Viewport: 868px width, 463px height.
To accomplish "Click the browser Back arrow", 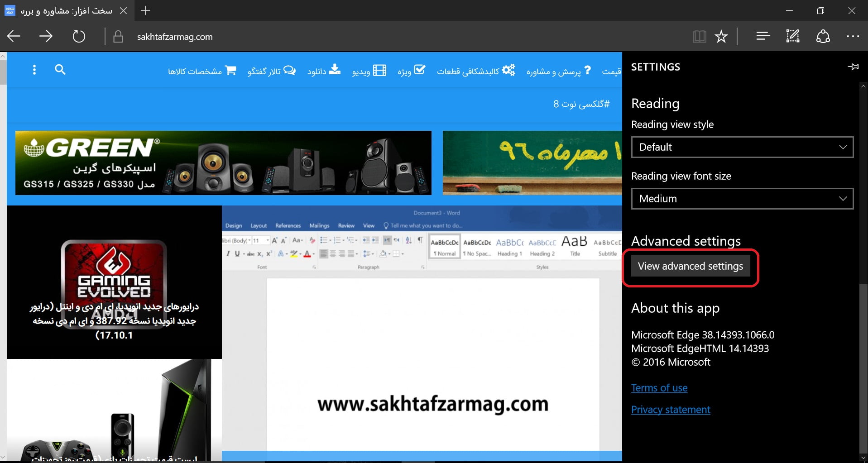I will tap(14, 37).
